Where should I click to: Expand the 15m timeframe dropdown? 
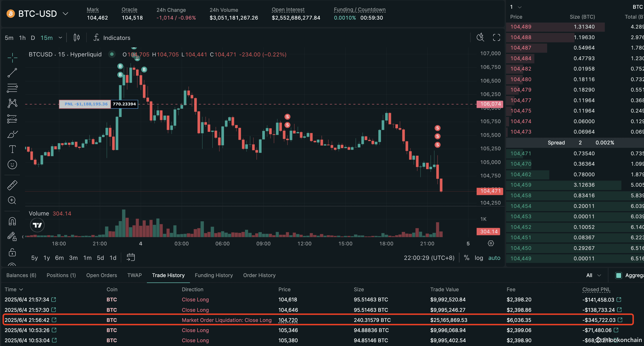tap(60, 38)
